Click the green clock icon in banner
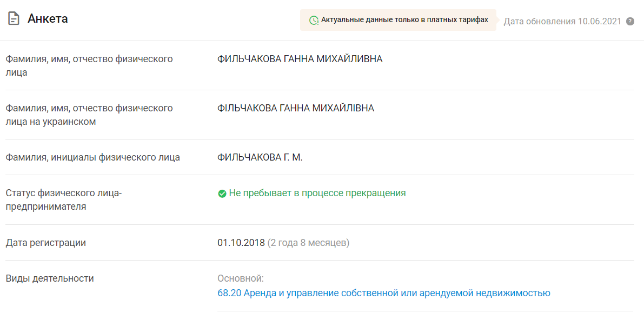Screen dimensions: 644x313 coord(314,20)
